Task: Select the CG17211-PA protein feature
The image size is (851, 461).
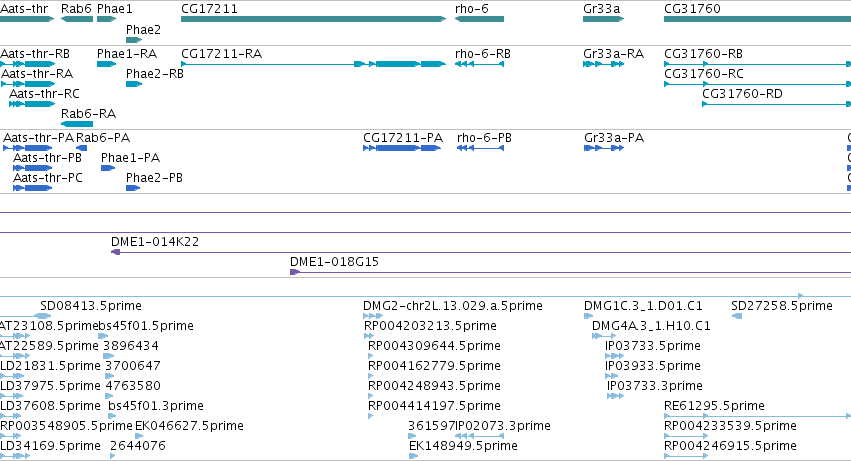Action: [x=402, y=148]
